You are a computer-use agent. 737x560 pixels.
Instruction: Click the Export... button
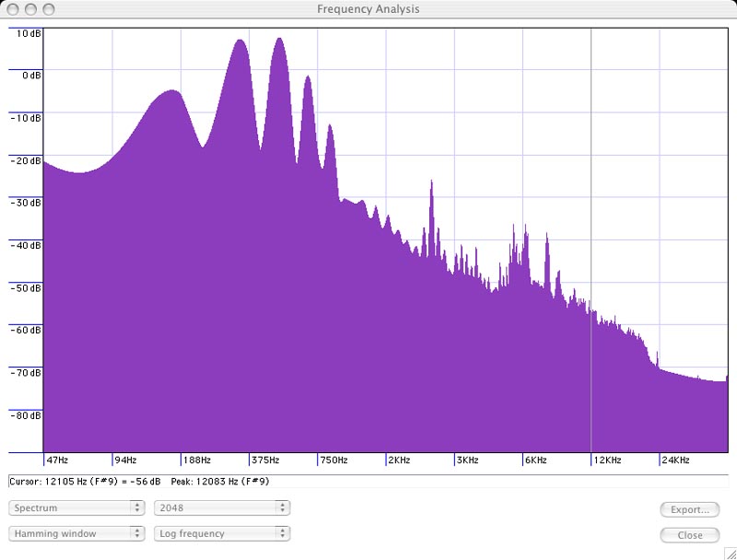point(689,509)
